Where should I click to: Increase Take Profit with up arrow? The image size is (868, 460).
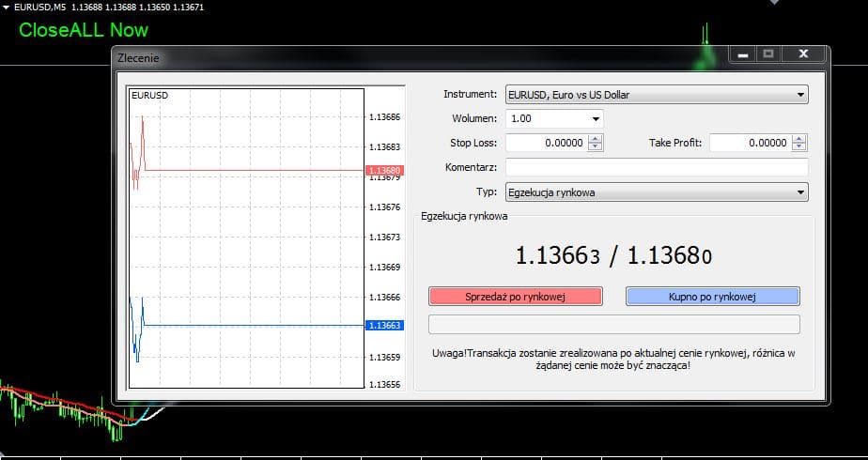coord(799,139)
